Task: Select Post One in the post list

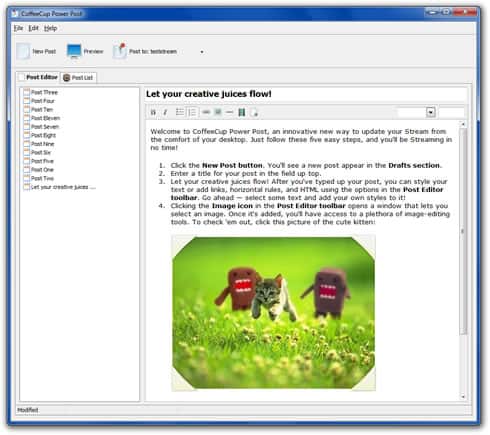Action: click(x=39, y=170)
